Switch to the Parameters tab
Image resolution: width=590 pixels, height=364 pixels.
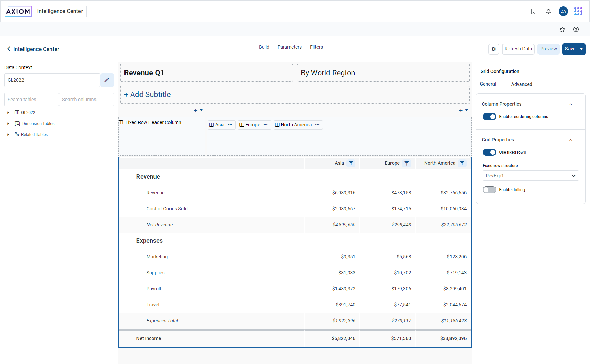click(x=290, y=47)
